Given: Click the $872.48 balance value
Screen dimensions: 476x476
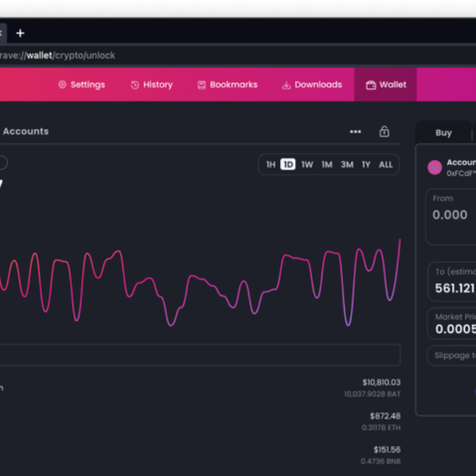Looking at the screenshot, I should click(385, 416).
